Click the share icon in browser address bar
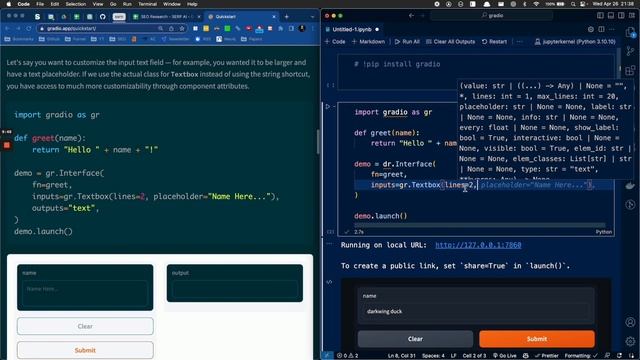 tap(171, 29)
